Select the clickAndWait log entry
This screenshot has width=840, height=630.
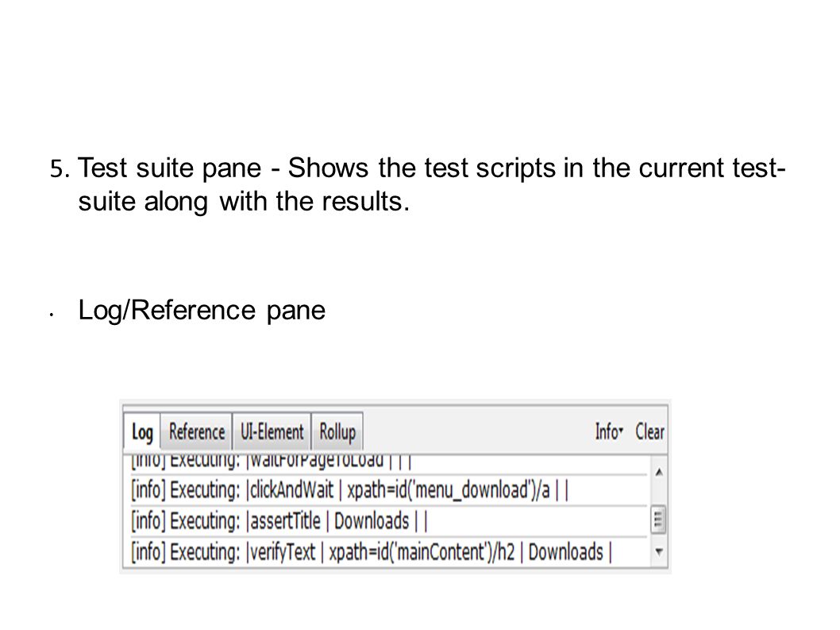[389, 490]
